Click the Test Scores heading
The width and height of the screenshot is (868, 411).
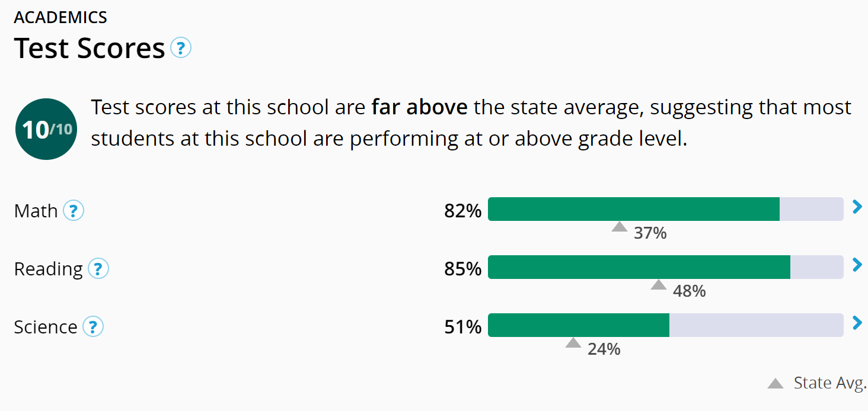point(90,48)
